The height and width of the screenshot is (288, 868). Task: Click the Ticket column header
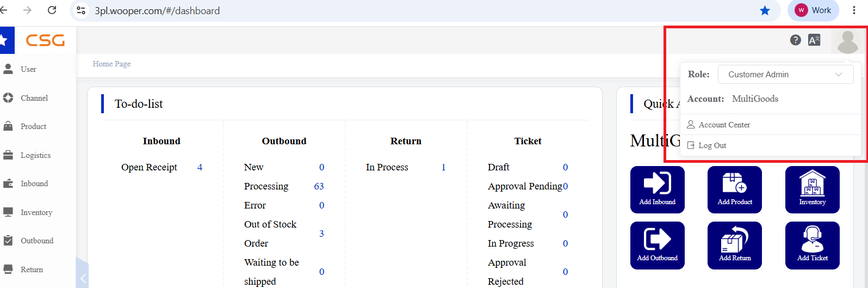tap(528, 141)
